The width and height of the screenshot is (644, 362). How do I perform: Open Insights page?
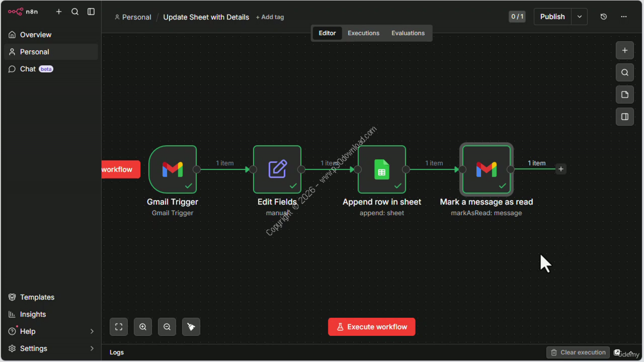click(x=51, y=314)
